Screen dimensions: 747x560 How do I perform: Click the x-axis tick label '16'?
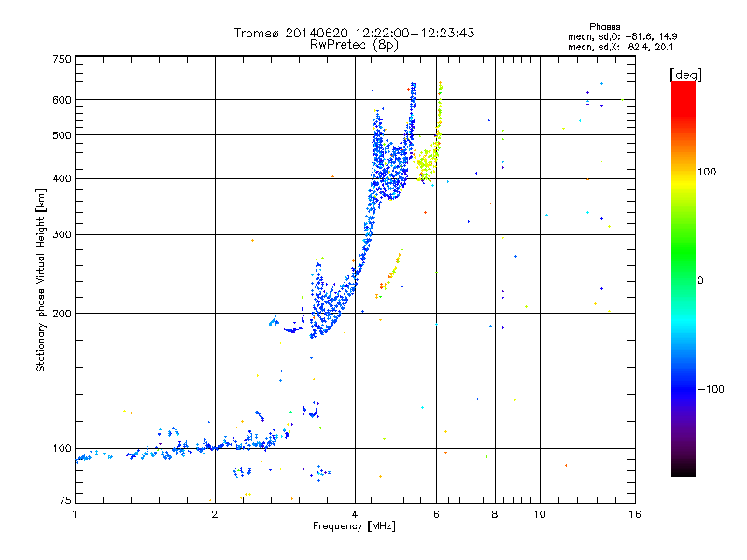[635, 514]
